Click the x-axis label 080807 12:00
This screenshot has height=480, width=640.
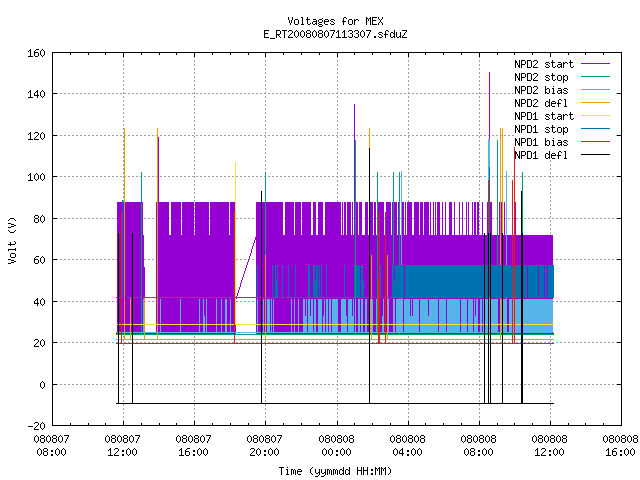[122, 446]
